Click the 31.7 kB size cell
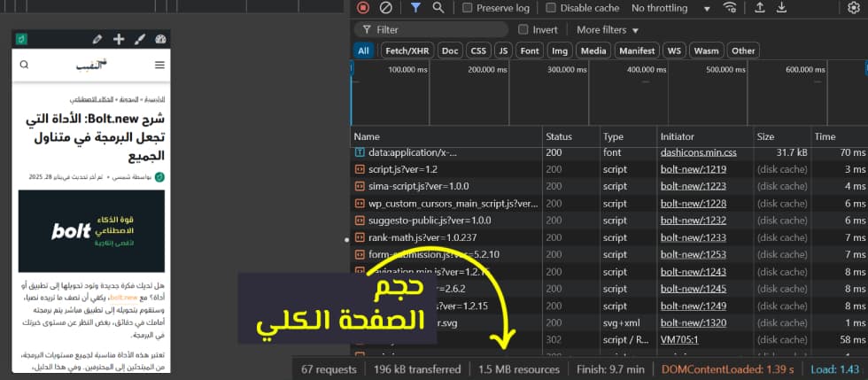This screenshot has width=868, height=380. [790, 152]
